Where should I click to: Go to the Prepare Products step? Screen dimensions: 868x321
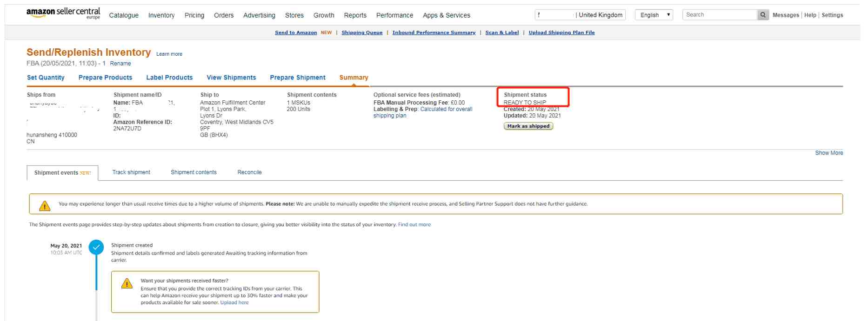[x=105, y=78]
